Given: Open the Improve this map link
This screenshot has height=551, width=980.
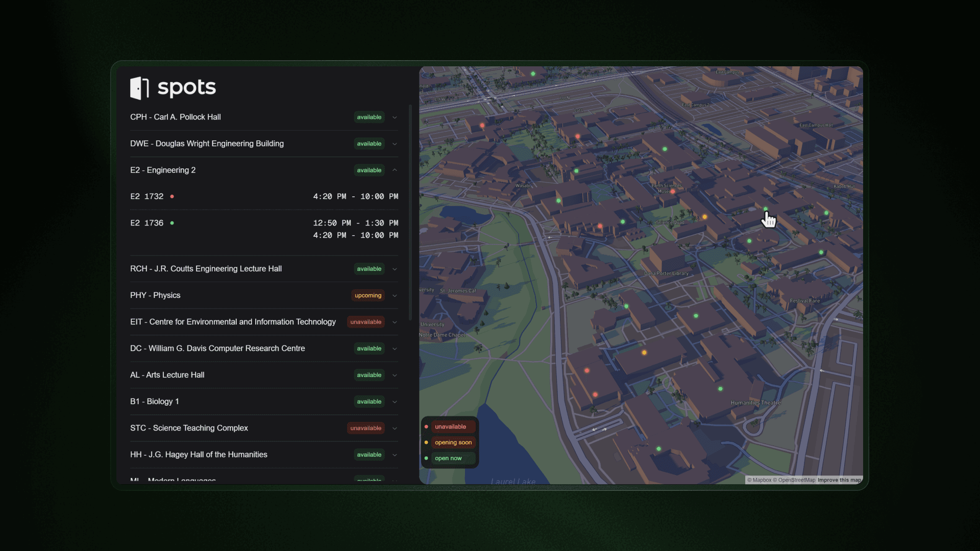Looking at the screenshot, I should point(839,480).
